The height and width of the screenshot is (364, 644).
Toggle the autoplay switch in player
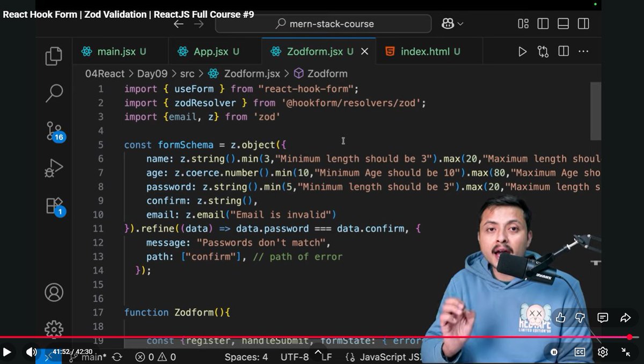(x=554, y=352)
